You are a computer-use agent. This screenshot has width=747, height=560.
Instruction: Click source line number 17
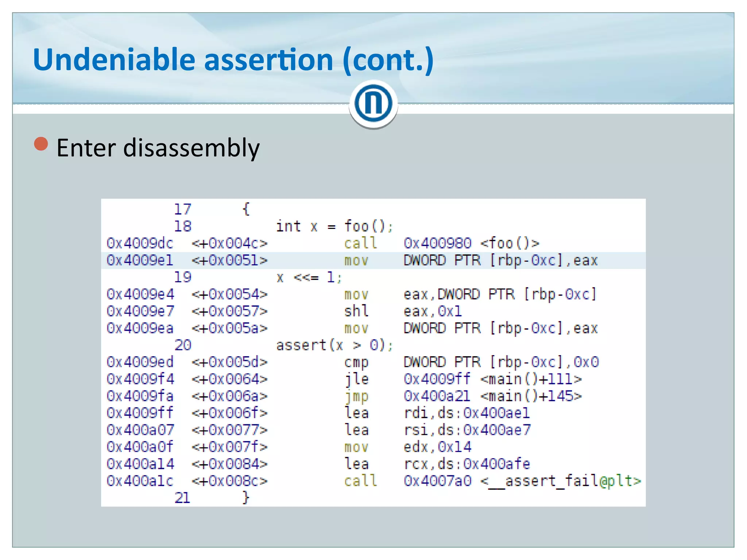tap(182, 209)
